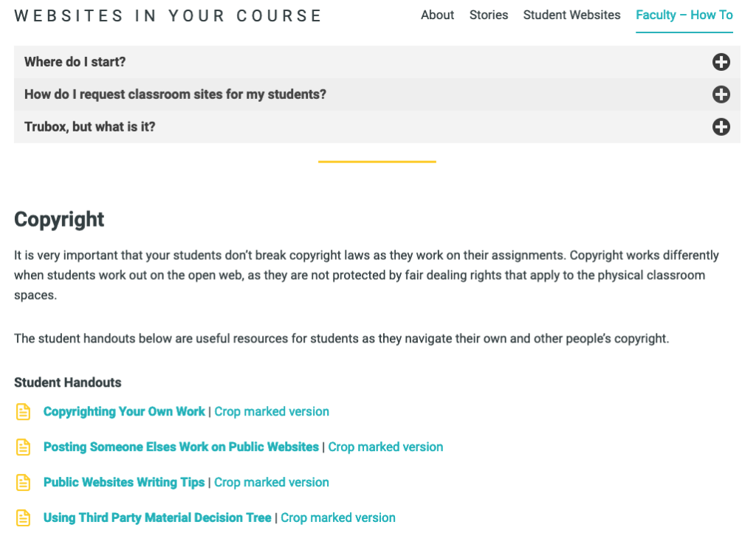Open the Public Websites Writing Tips handout

point(124,483)
